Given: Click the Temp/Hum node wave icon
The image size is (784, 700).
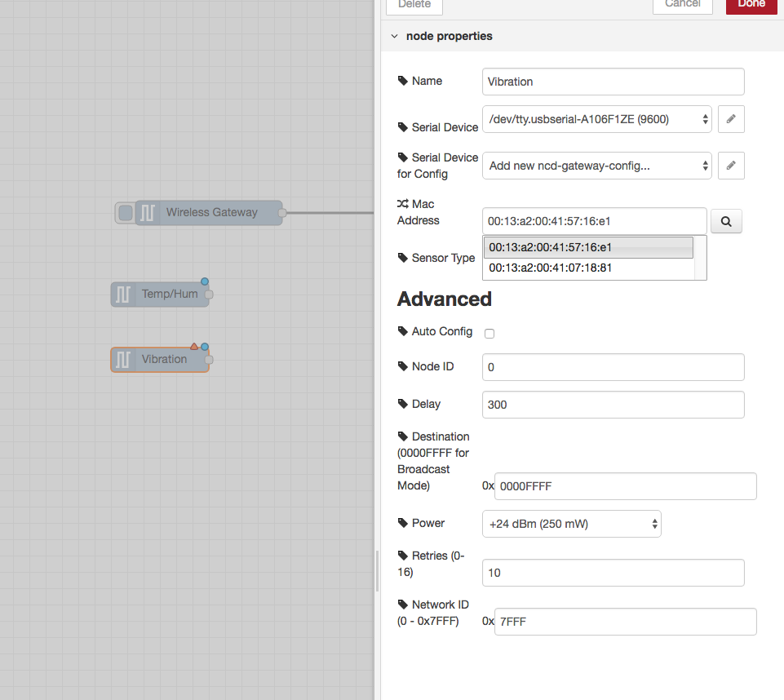Looking at the screenshot, I should click(123, 294).
